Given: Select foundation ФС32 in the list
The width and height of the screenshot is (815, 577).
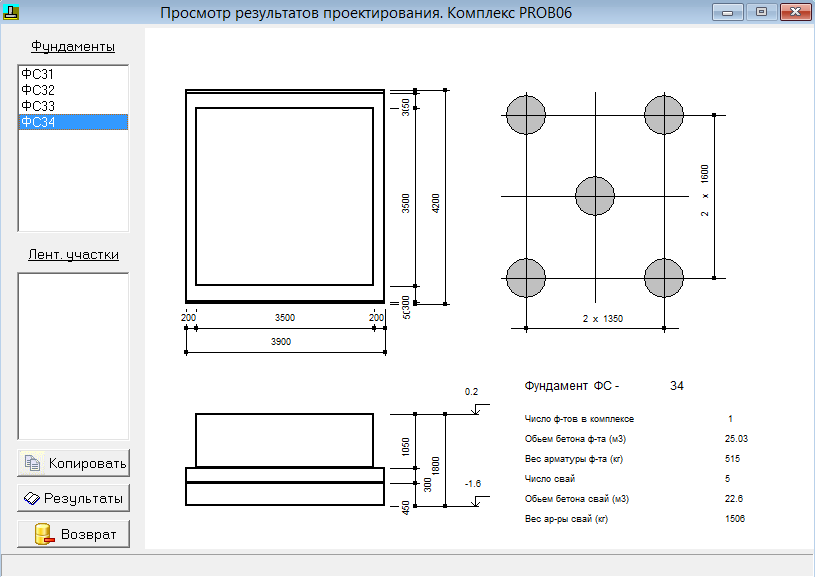Looking at the screenshot, I should [x=73, y=90].
